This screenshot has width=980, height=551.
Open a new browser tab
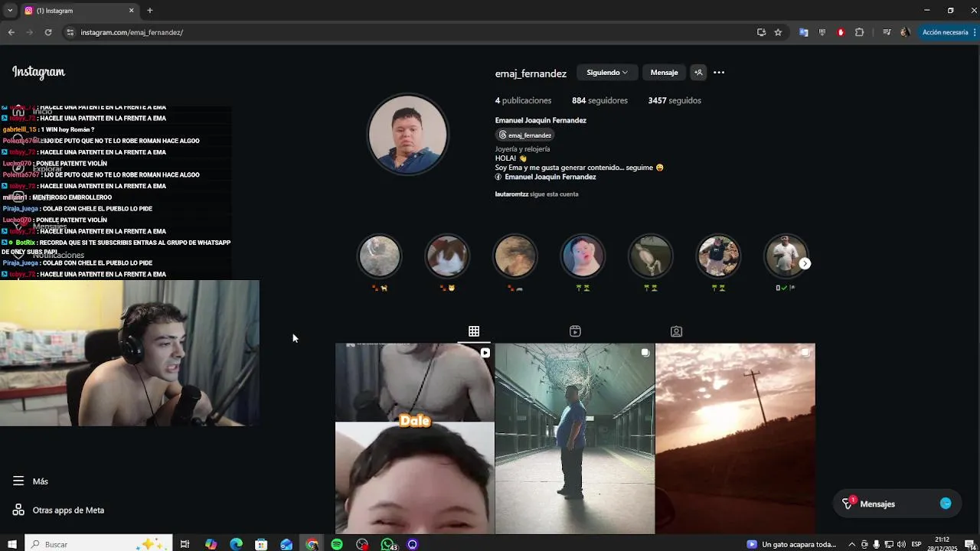[x=150, y=11]
